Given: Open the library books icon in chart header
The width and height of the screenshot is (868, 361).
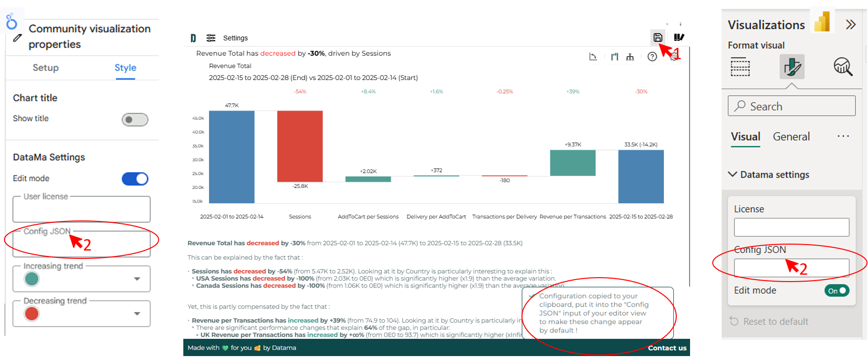Looking at the screenshot, I should pyautogui.click(x=679, y=37).
